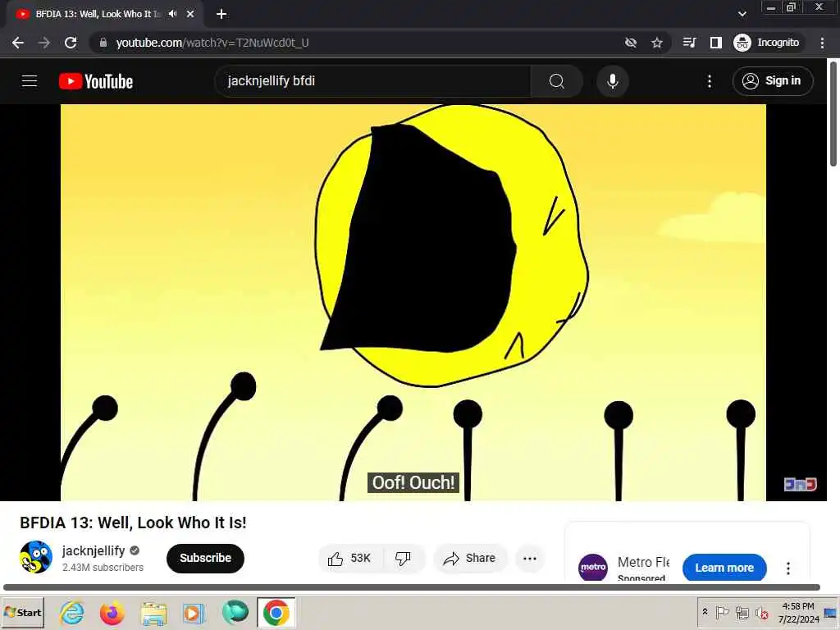Open jacknjellify channel avatar
Image resolution: width=840 pixels, height=630 pixels.
point(36,557)
